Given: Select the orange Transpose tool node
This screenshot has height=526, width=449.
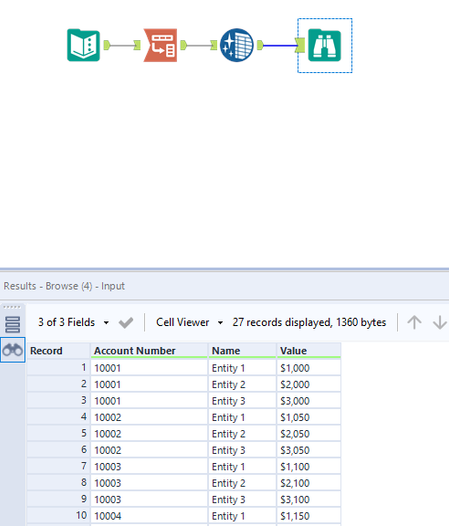Looking at the screenshot, I should [160, 45].
